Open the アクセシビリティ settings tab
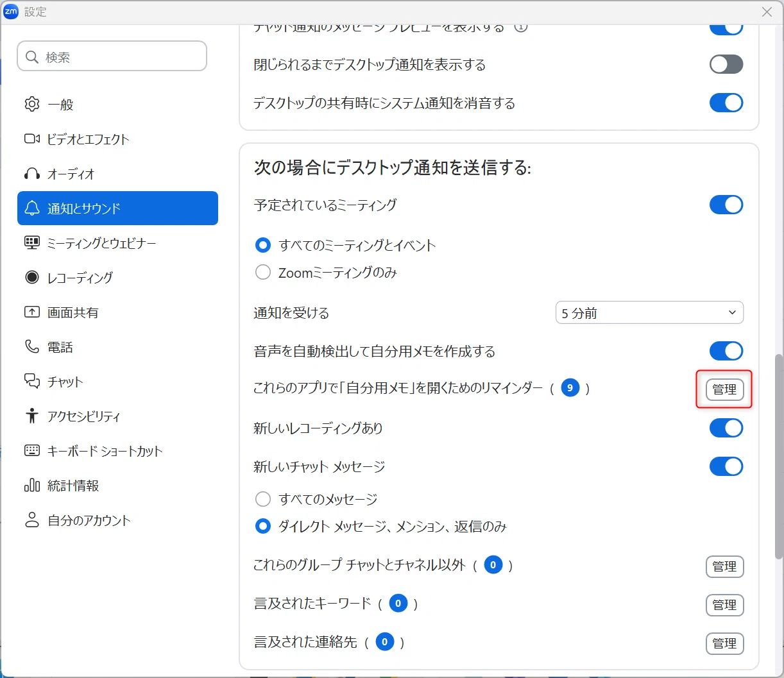The width and height of the screenshot is (784, 678). (x=117, y=416)
